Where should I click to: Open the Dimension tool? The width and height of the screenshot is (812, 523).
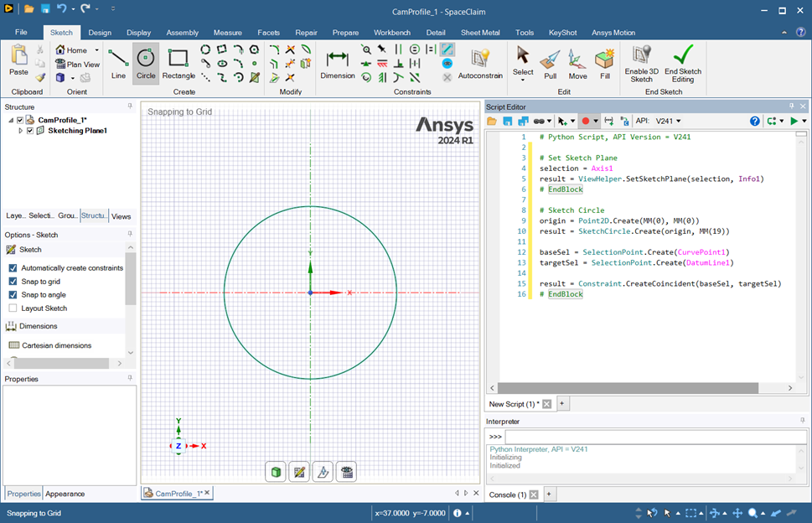click(337, 63)
